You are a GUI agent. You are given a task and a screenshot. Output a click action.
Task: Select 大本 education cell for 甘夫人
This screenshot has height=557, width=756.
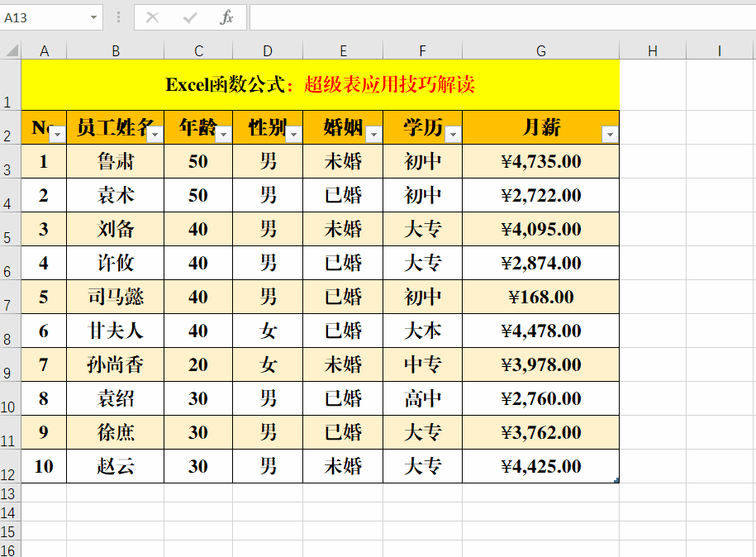coord(423,331)
